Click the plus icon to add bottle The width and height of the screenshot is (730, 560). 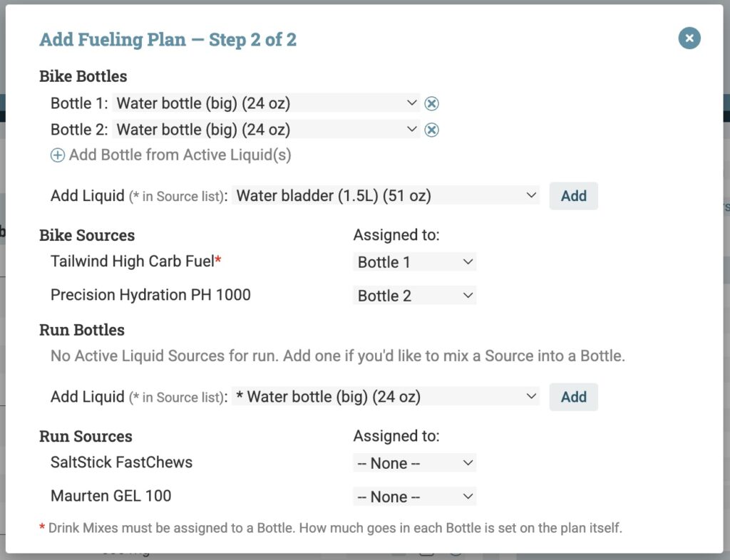[58, 155]
